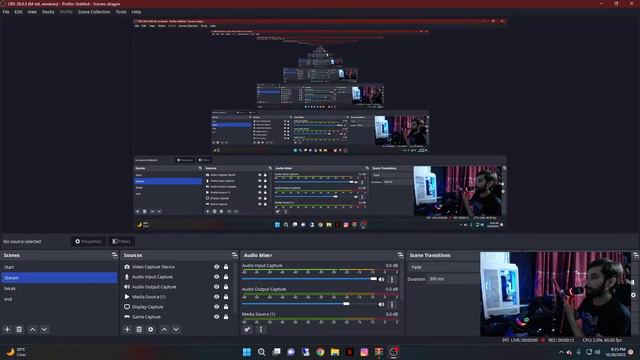This screenshot has height=360, width=640.
Task: Open the Scene Collection menu
Action: click(x=94, y=12)
